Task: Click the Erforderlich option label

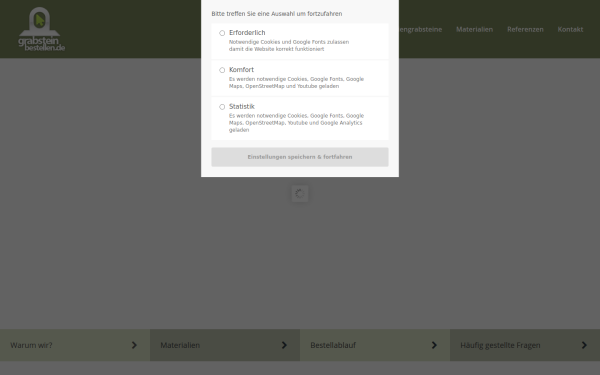Action: pos(247,33)
